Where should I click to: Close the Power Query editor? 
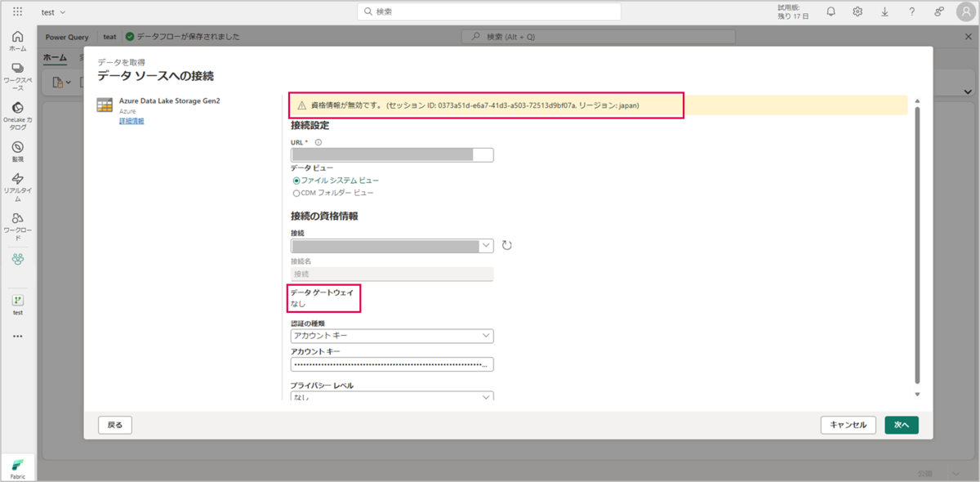click(x=969, y=37)
